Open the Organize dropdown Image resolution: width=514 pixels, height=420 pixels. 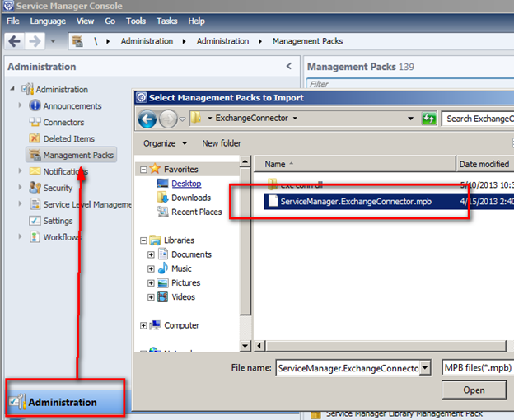point(166,143)
